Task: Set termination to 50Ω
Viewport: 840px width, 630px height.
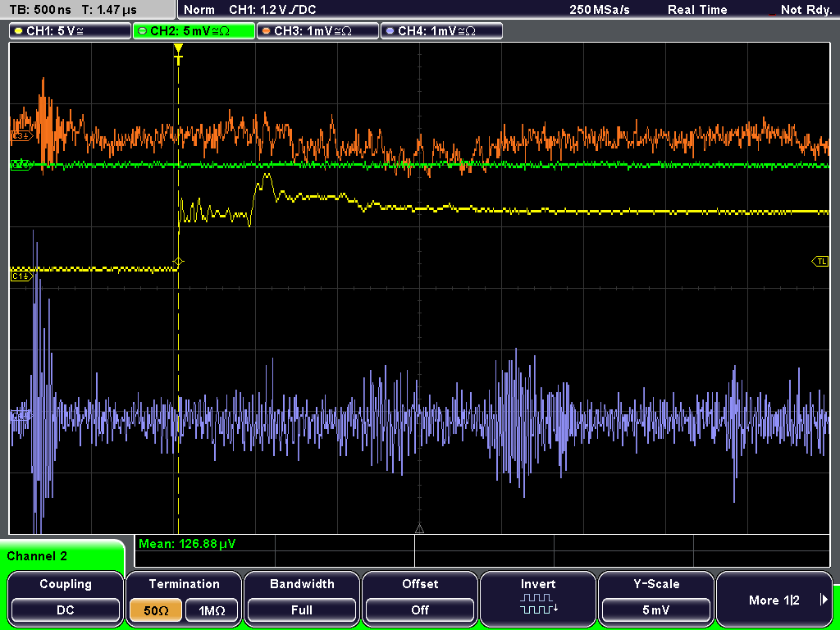Action: point(156,610)
